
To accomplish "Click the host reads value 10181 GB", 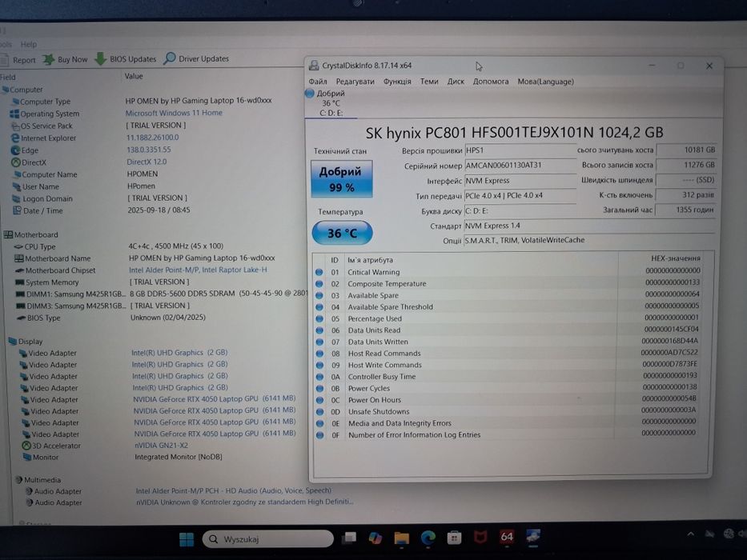I will click(686, 150).
